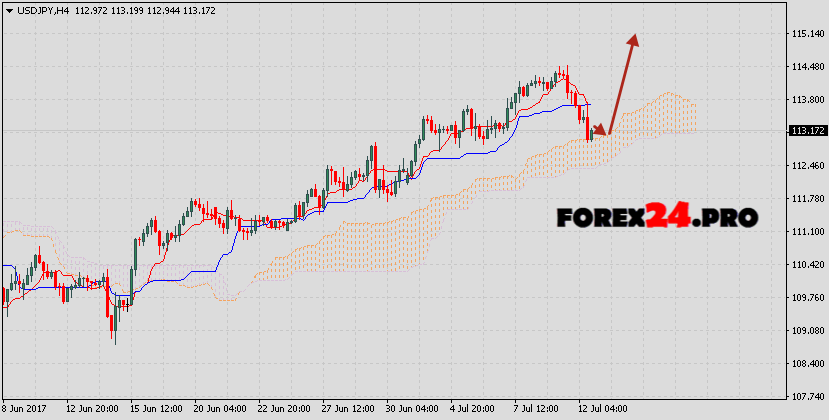Click the red forecast arrow's upper arrowhead
This screenshot has width=829, height=420.
(x=632, y=40)
